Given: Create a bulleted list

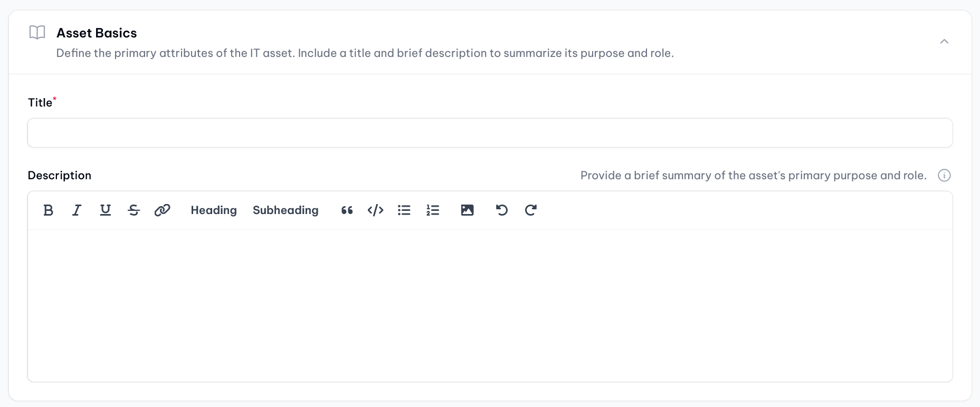Looking at the screenshot, I should (x=404, y=210).
